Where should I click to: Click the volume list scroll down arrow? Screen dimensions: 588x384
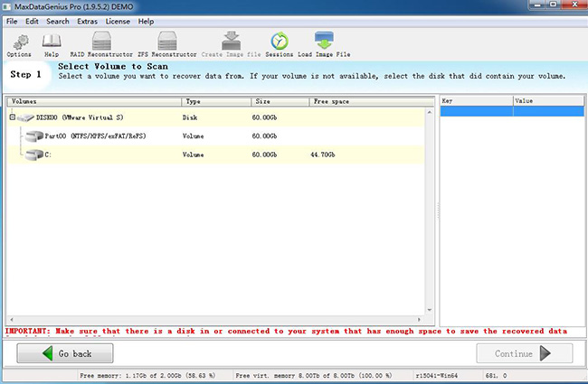(430, 310)
